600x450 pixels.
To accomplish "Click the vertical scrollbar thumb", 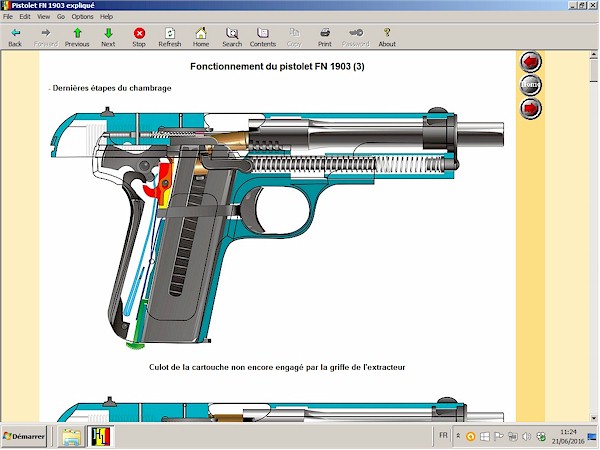I will 593,70.
